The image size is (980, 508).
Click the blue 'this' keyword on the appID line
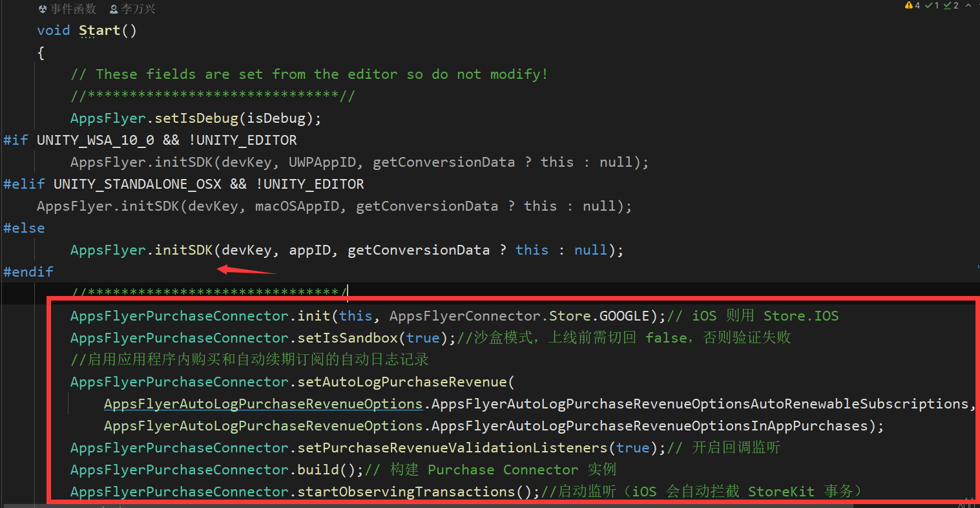(532, 250)
